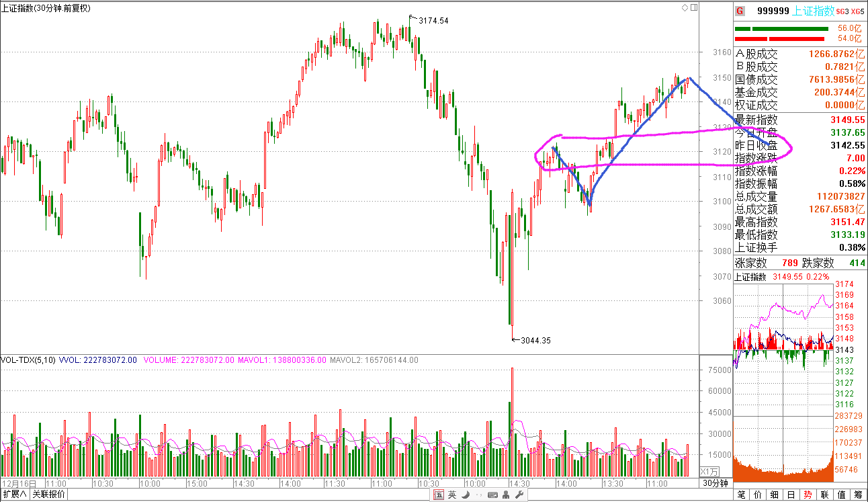Toggle IME punctuation mode indicator
This screenshot has width=868, height=502.
[x=478, y=495]
